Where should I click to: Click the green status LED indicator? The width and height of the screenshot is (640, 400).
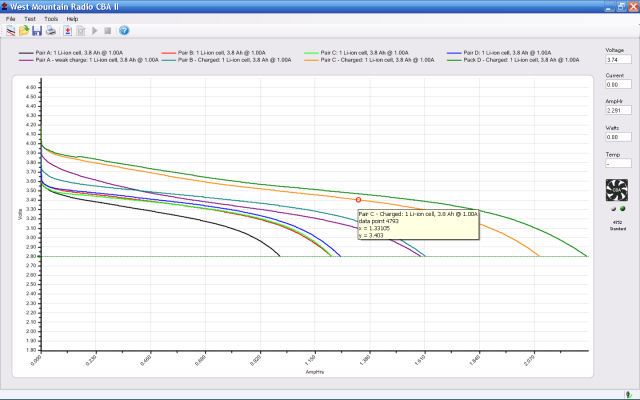[622, 209]
